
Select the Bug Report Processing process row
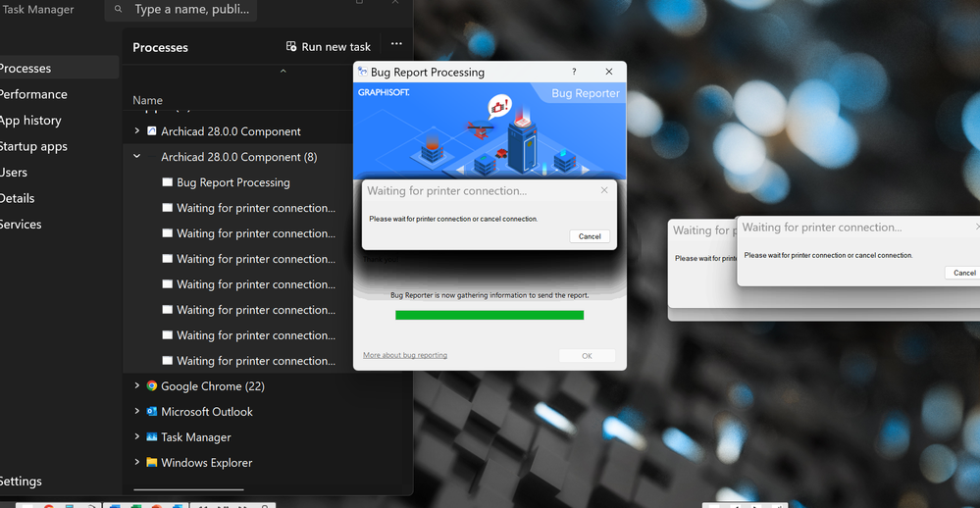(237, 182)
